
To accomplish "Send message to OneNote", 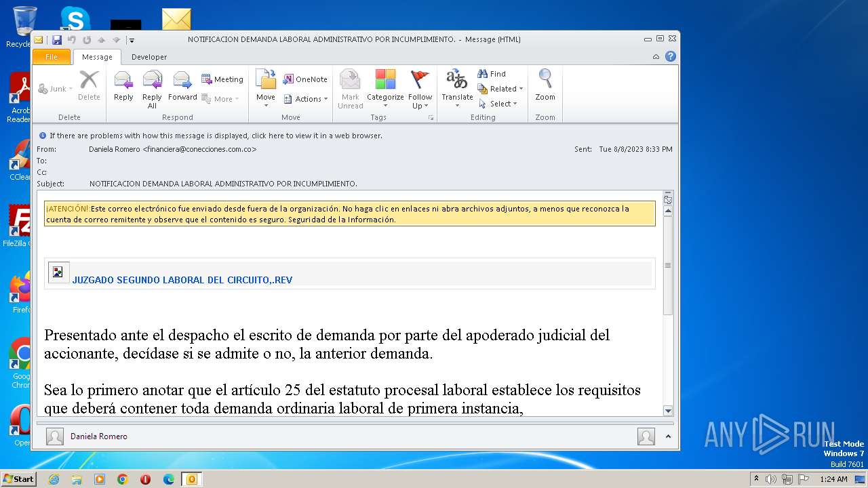I will pos(305,79).
